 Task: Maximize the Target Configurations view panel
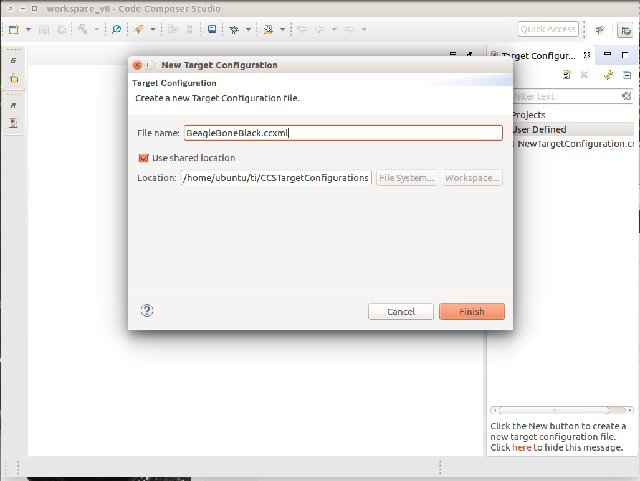click(625, 55)
